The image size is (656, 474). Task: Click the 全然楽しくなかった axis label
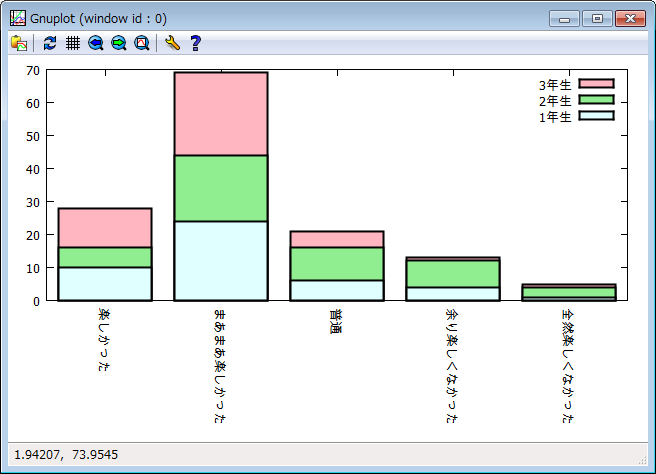click(x=568, y=366)
